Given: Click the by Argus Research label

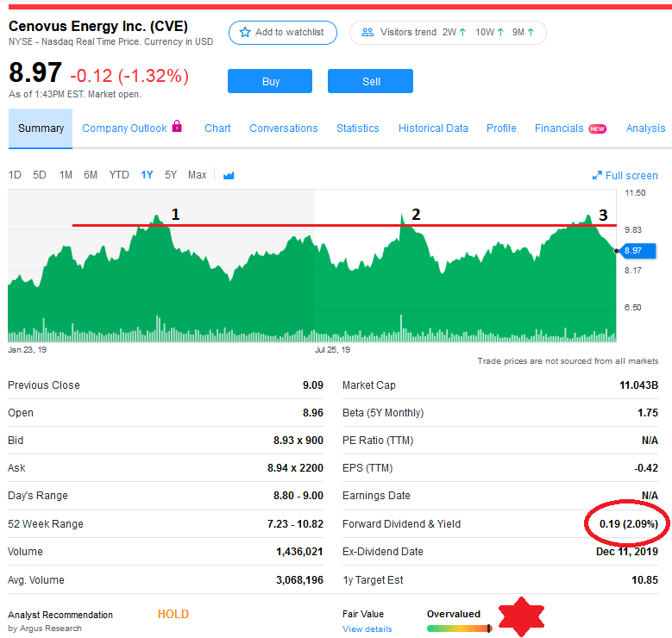Looking at the screenshot, I should tap(45, 629).
